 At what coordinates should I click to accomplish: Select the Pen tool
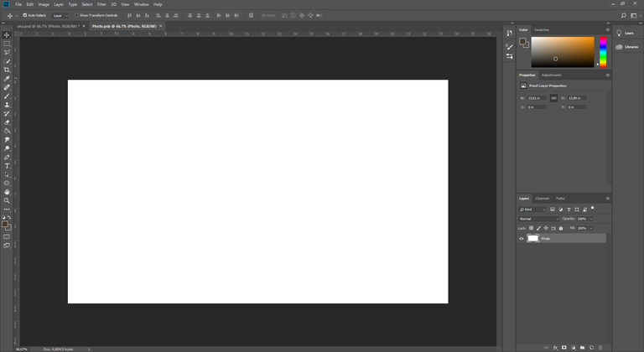pyautogui.click(x=7, y=158)
